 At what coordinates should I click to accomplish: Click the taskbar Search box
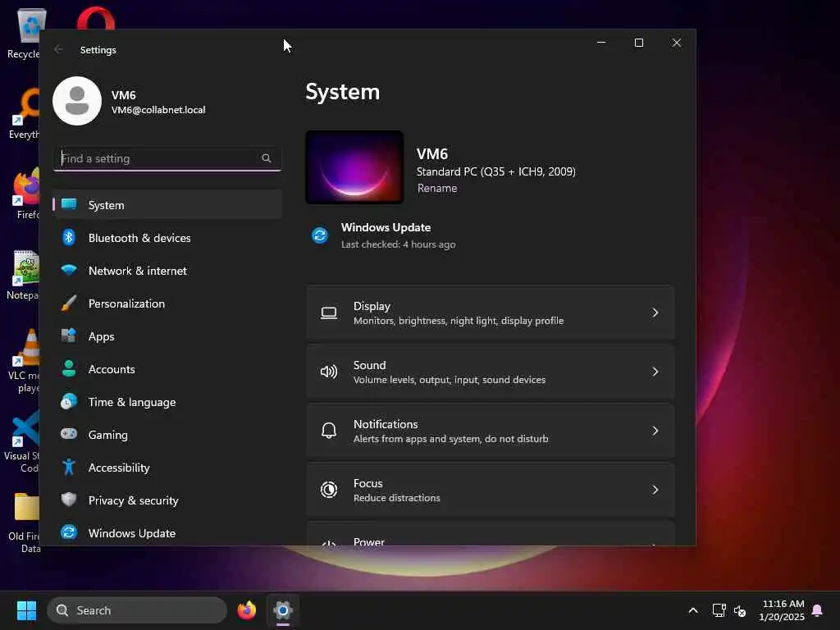[137, 610]
